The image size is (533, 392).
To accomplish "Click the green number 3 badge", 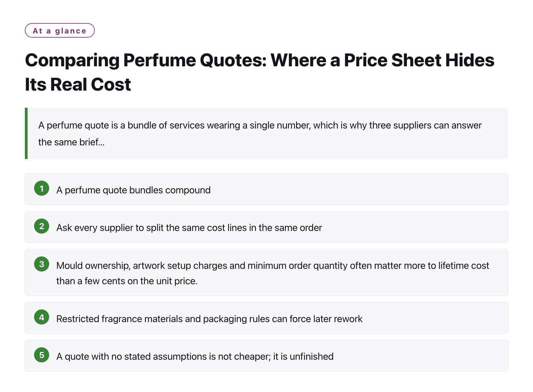I will (41, 264).
